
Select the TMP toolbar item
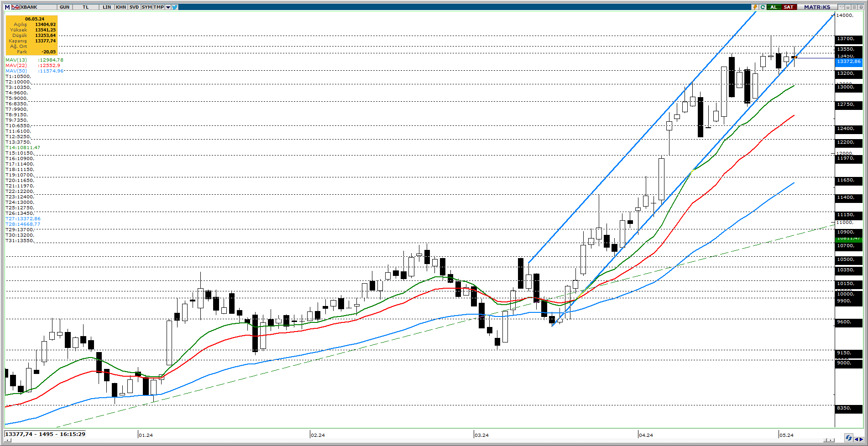(x=158, y=7)
